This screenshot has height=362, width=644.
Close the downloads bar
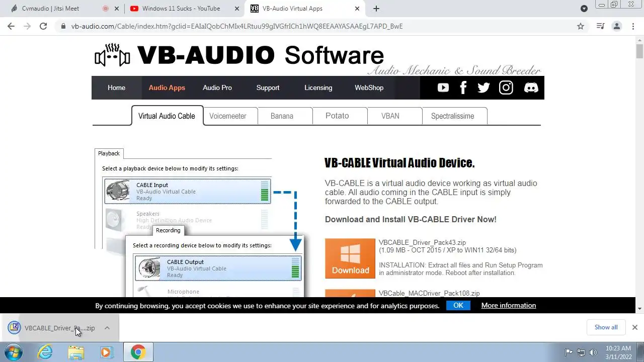[635, 327]
